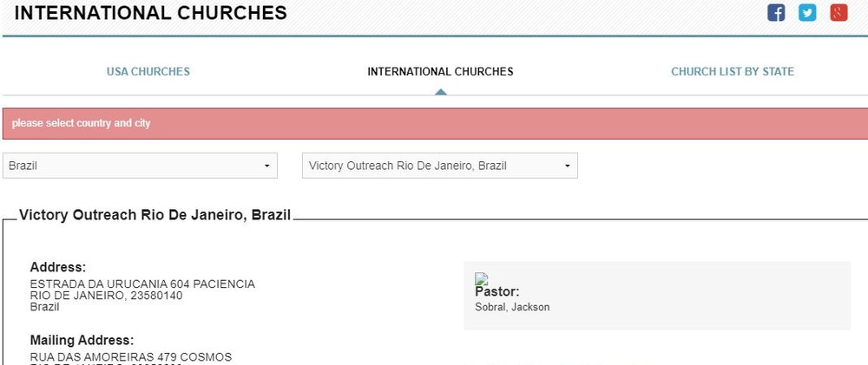Expand the Brazil country dropdown
The image size is (868, 365).
(140, 166)
